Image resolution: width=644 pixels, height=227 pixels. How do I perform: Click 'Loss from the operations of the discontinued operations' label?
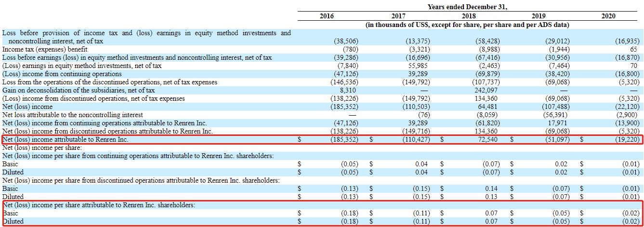point(110,82)
